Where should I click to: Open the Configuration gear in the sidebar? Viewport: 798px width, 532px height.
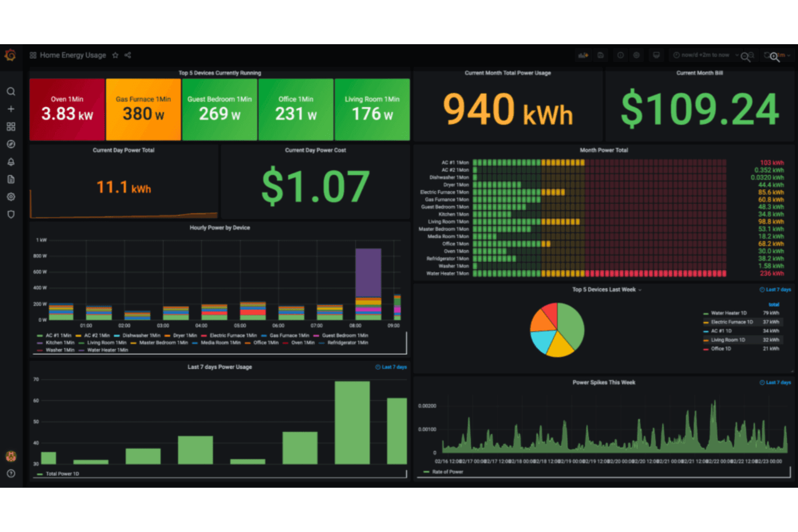point(11,197)
